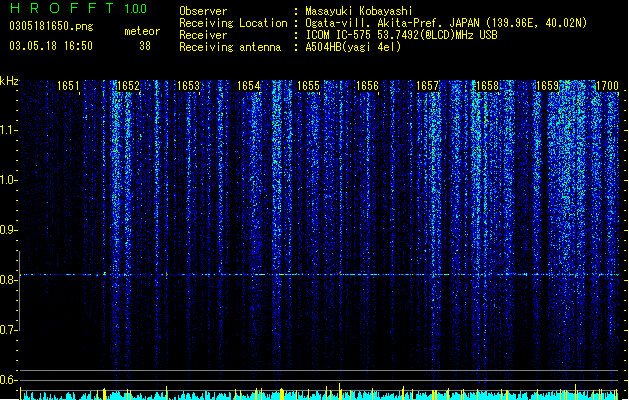Select the 1657 time axis label

[x=428, y=86]
